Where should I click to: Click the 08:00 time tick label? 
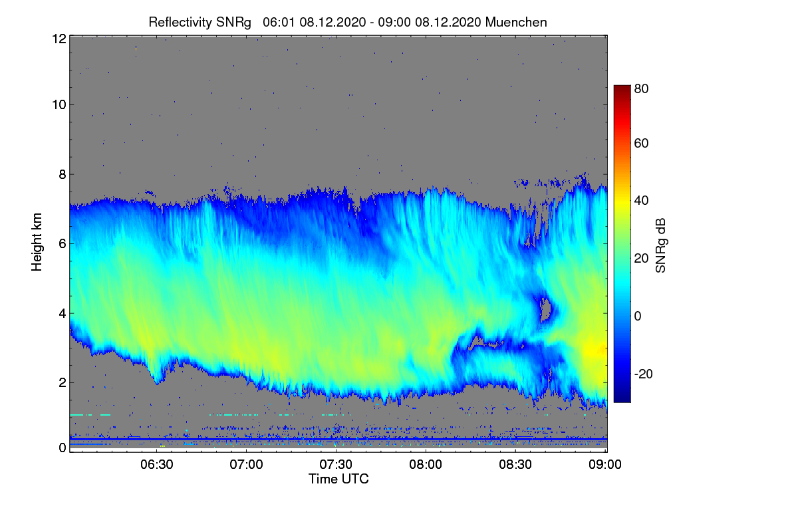pyautogui.click(x=426, y=465)
